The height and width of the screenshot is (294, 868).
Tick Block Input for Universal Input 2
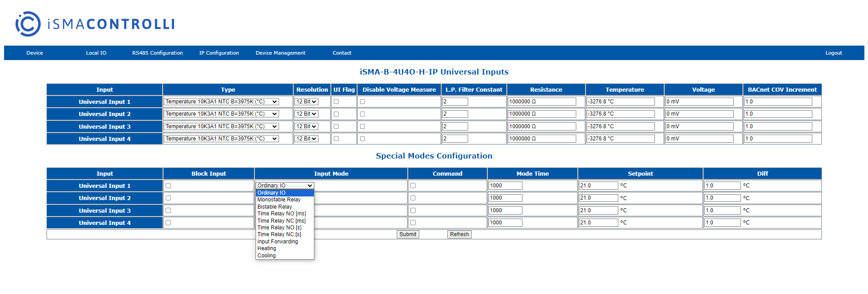click(168, 198)
